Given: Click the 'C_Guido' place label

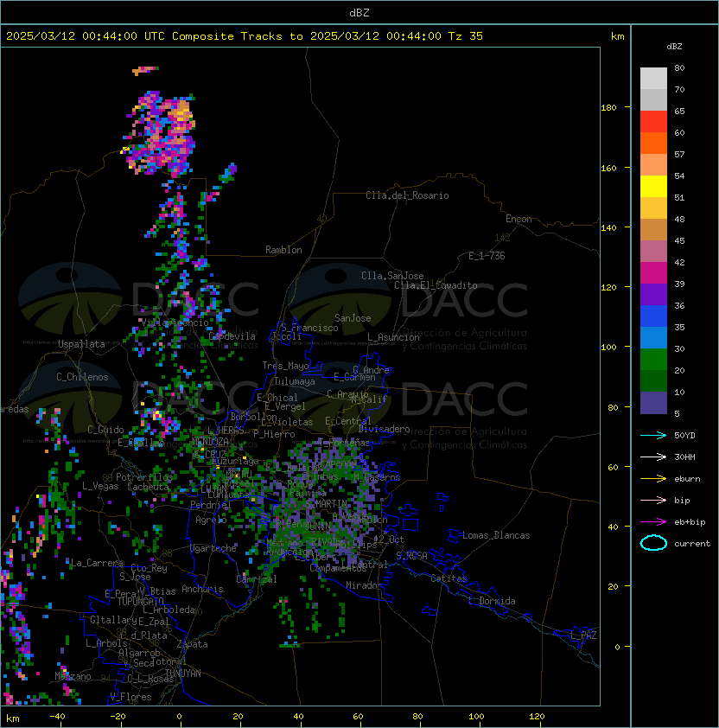Looking at the screenshot, I should tap(105, 430).
